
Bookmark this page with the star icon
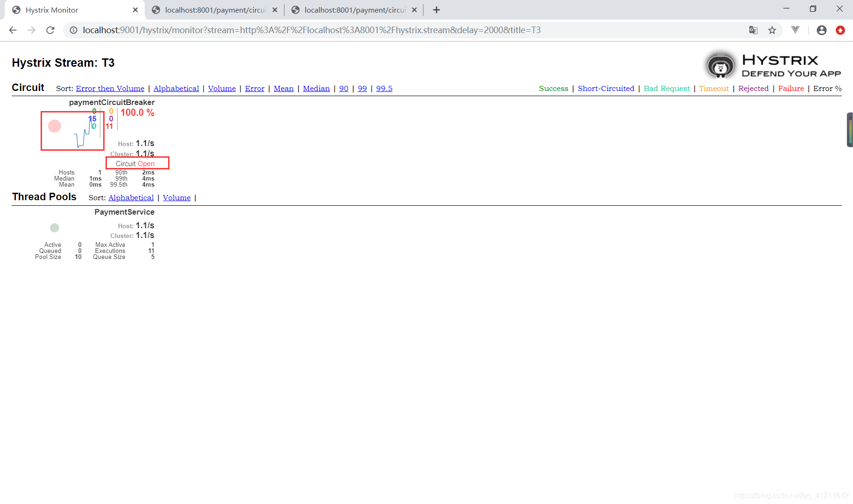click(772, 30)
